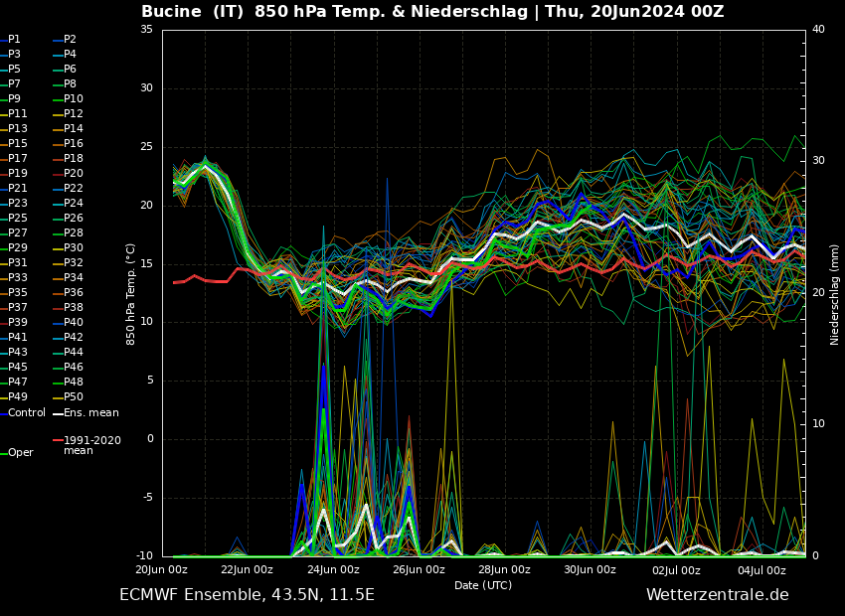Click temperature axis value 25
The width and height of the screenshot is (845, 616).
[147, 147]
